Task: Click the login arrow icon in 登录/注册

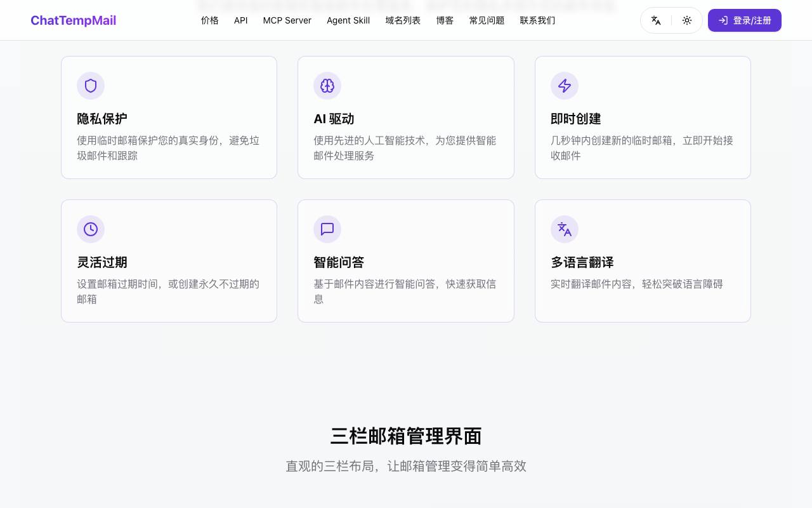Action: (723, 20)
